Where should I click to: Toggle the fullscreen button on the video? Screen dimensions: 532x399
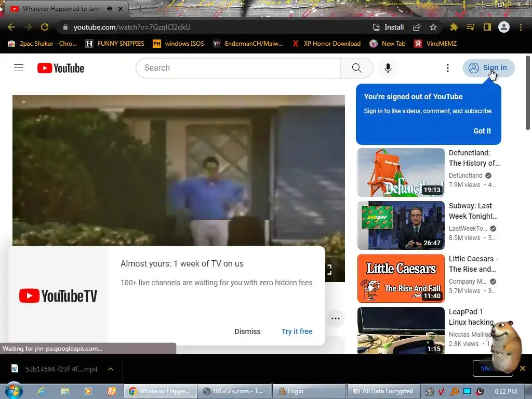tap(329, 270)
